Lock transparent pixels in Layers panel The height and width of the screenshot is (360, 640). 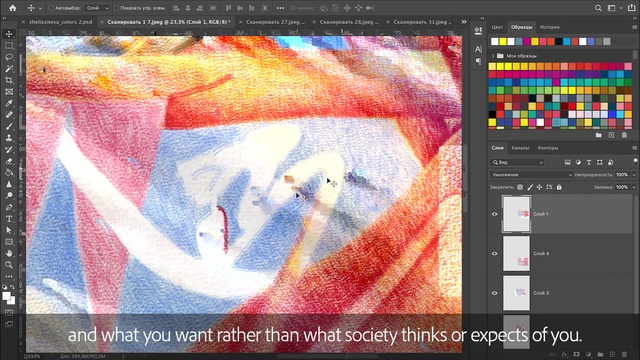click(x=520, y=187)
